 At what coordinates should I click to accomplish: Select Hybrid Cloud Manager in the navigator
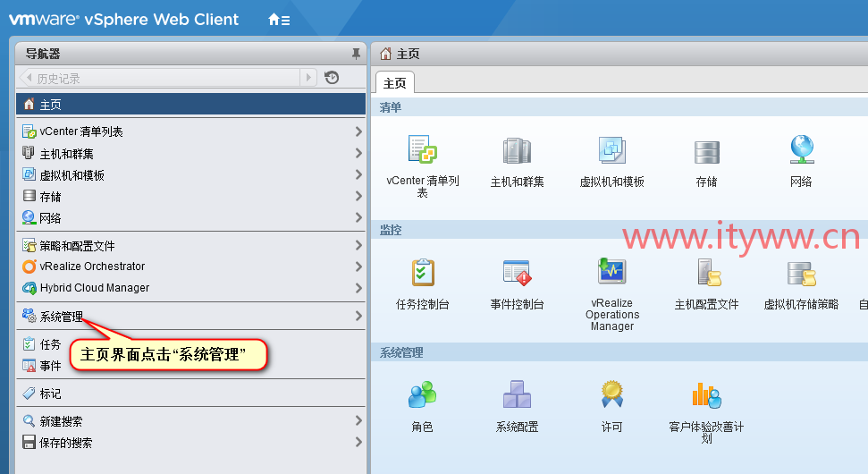[x=191, y=288]
